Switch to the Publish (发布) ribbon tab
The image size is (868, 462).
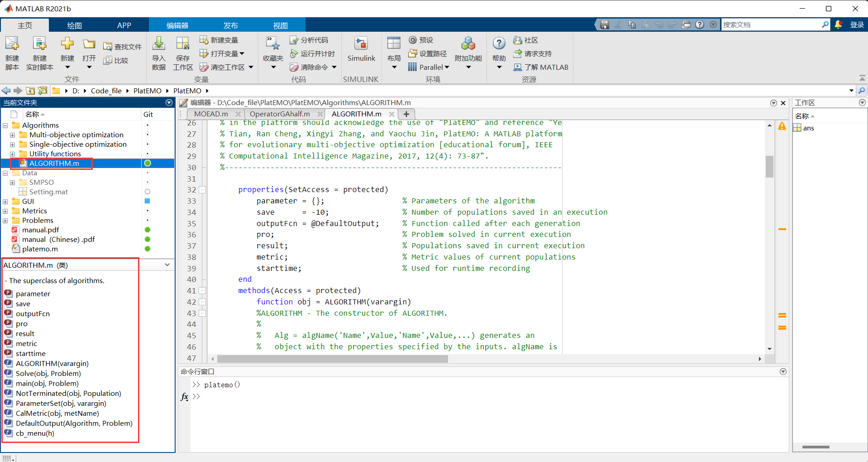230,25
